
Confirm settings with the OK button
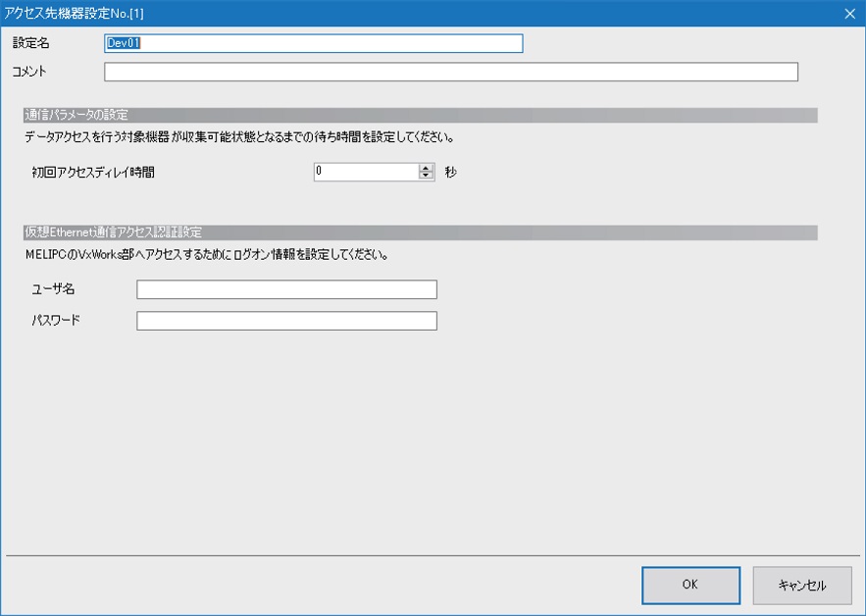coord(690,585)
